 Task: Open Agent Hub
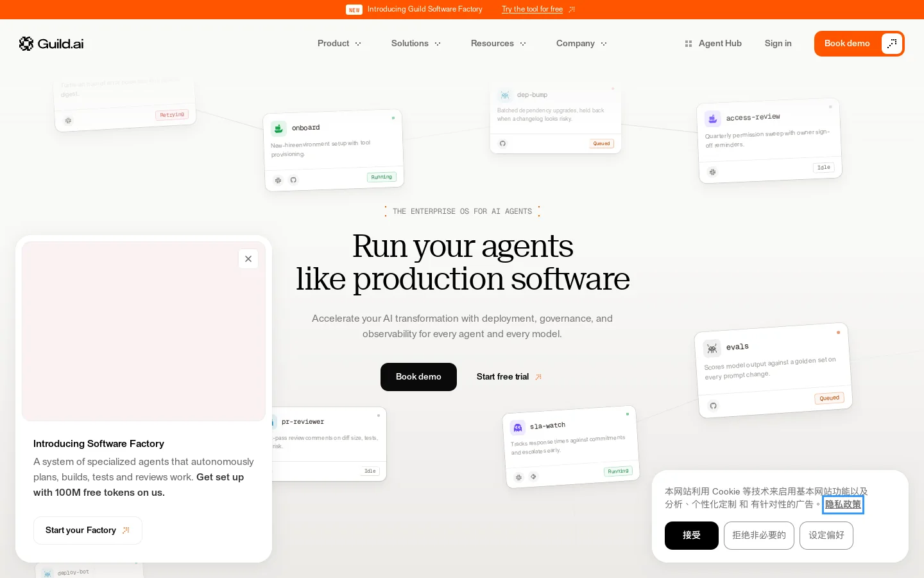click(713, 44)
